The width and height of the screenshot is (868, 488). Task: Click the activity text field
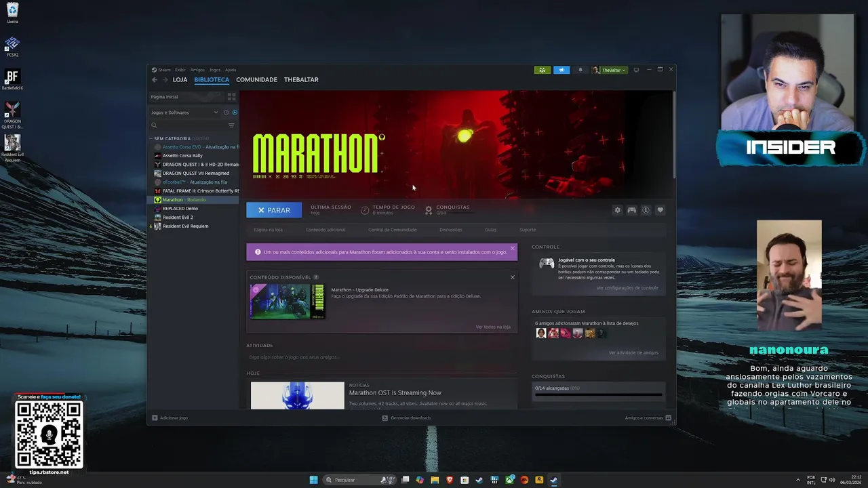(381, 357)
